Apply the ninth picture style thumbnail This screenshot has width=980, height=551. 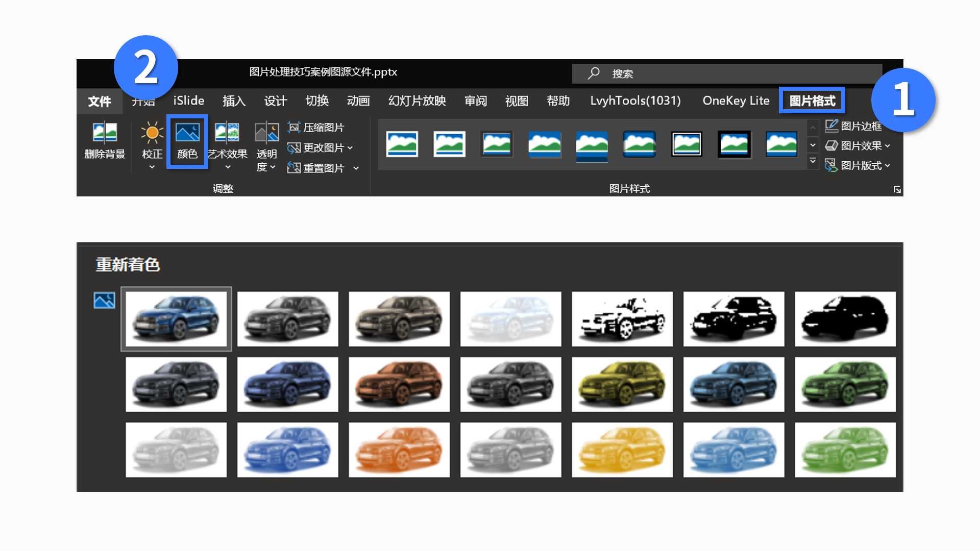(781, 144)
